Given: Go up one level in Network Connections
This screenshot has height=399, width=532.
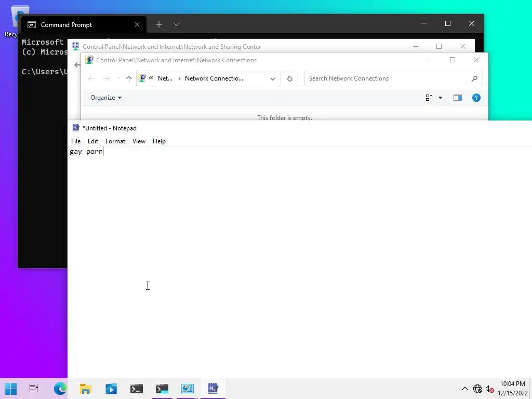Looking at the screenshot, I should 129,79.
